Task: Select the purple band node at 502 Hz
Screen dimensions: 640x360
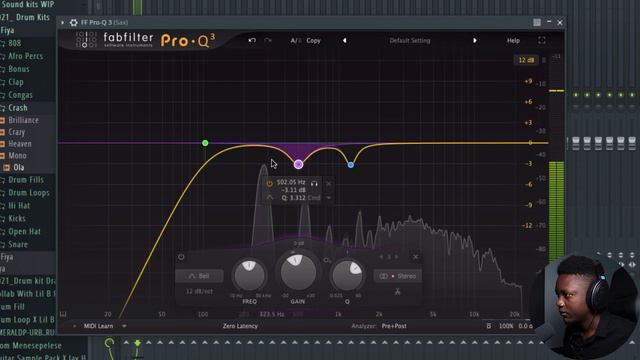Action: tap(298, 164)
